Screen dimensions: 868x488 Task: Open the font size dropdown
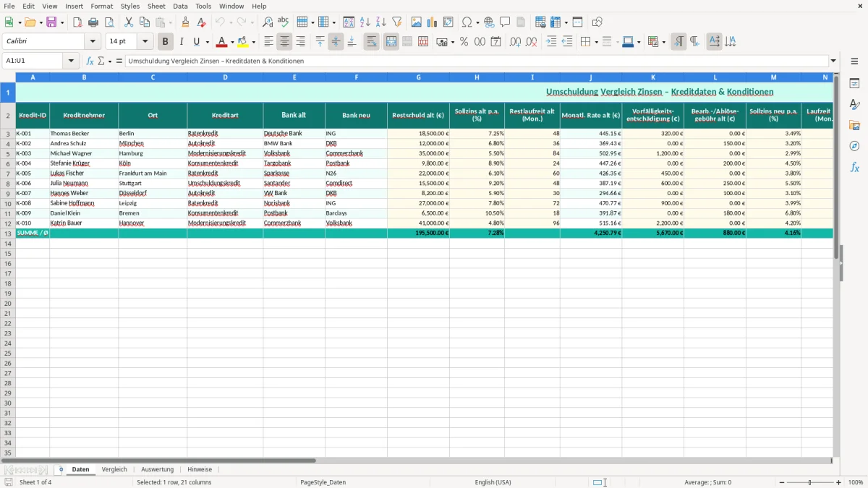click(x=145, y=42)
